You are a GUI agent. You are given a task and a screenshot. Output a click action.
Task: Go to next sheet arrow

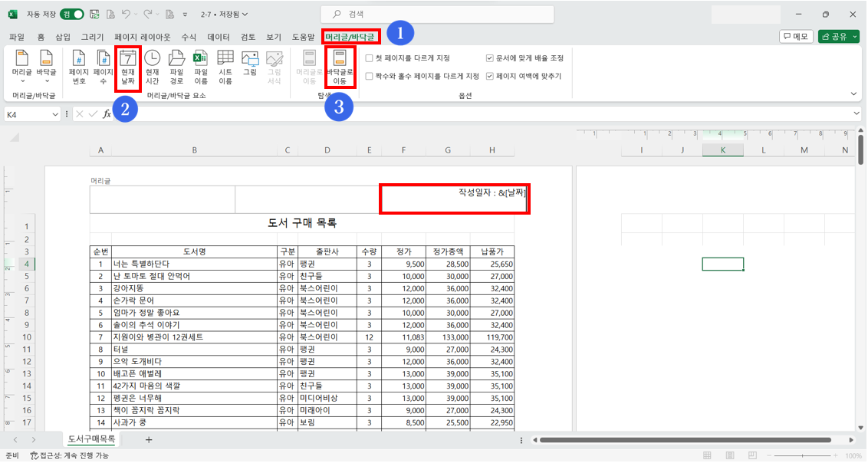tap(34, 440)
